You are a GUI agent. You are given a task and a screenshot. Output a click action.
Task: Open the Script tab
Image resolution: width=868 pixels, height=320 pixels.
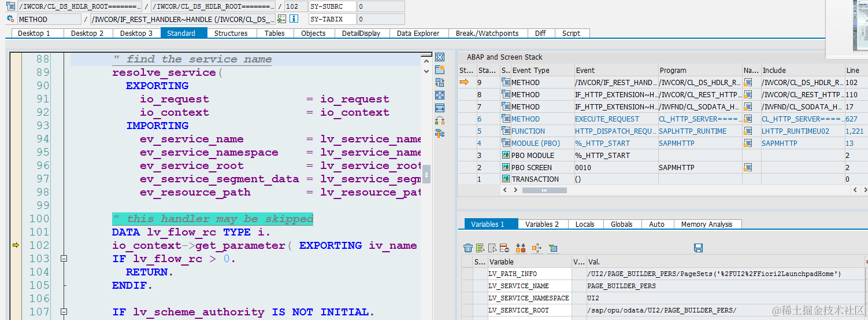(x=571, y=33)
